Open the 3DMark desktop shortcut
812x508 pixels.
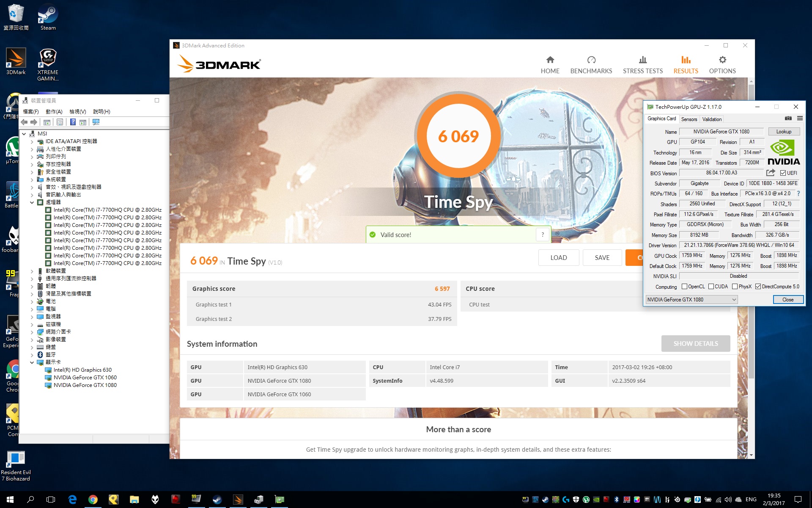point(16,61)
